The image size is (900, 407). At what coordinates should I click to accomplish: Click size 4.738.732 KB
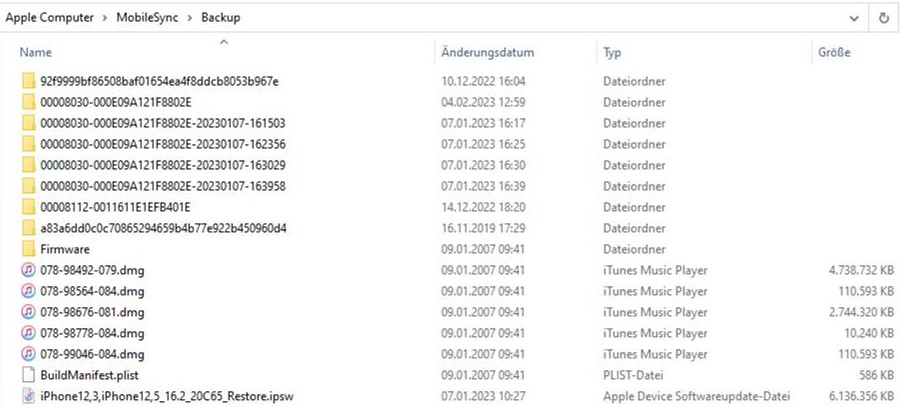tap(861, 270)
